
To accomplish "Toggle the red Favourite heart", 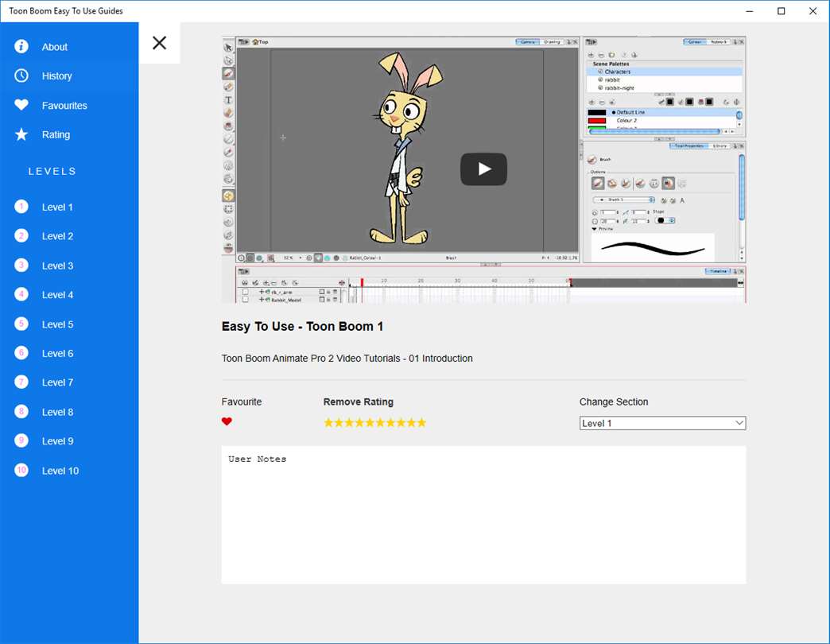I will [227, 421].
